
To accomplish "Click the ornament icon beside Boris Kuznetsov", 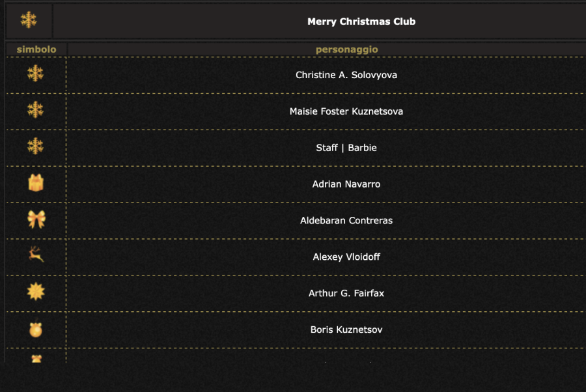I will tap(36, 329).
